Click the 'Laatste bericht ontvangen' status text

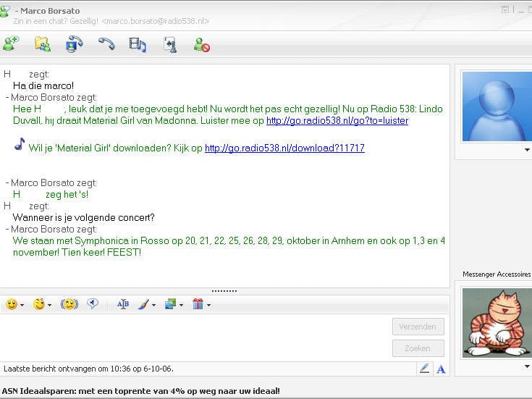(88, 369)
